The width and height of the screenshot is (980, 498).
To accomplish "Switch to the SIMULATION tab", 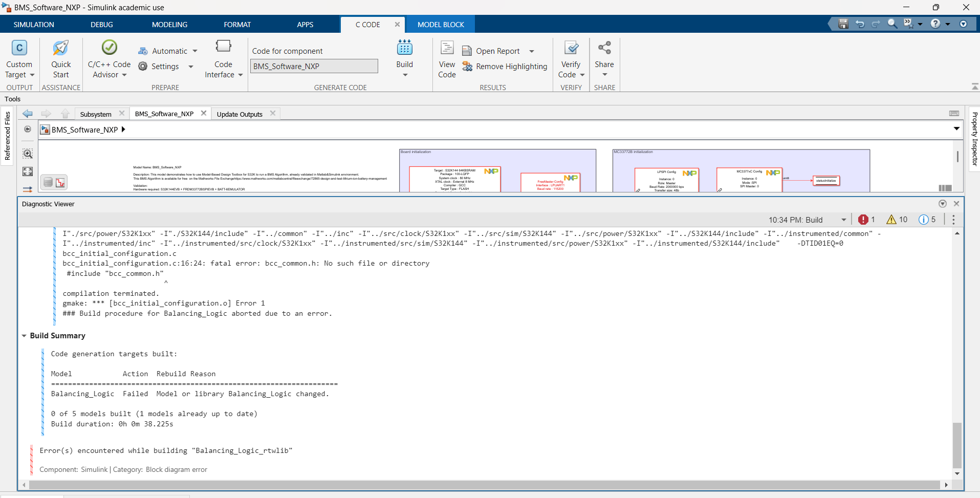I will click(x=34, y=25).
